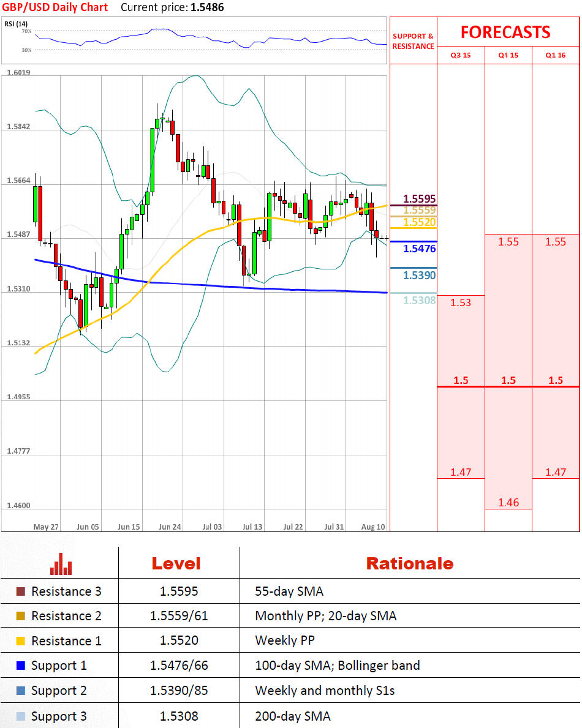This screenshot has width=582, height=728.
Task: Click the Q4 15 lower forecast 1.46
Action: 508,503
